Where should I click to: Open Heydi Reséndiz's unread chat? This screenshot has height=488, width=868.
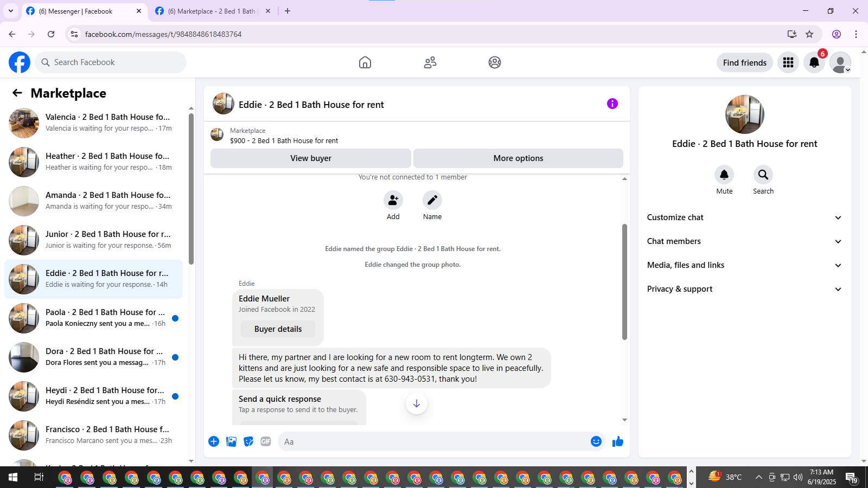[x=93, y=396]
